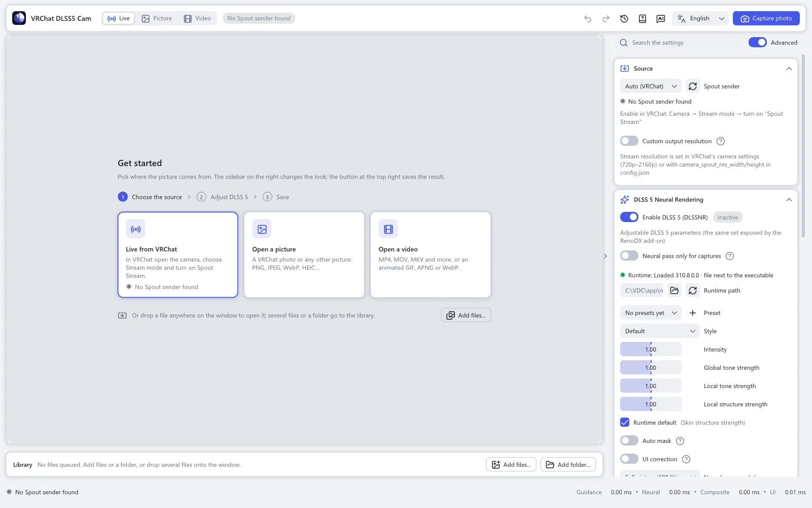Refresh the Spout sender list

[693, 86]
